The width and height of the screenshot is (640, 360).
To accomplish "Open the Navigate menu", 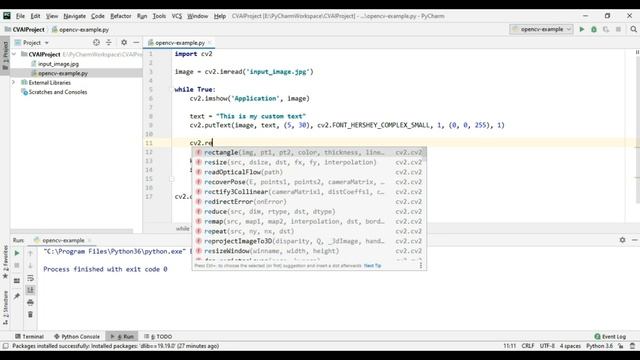I will 75,16.
